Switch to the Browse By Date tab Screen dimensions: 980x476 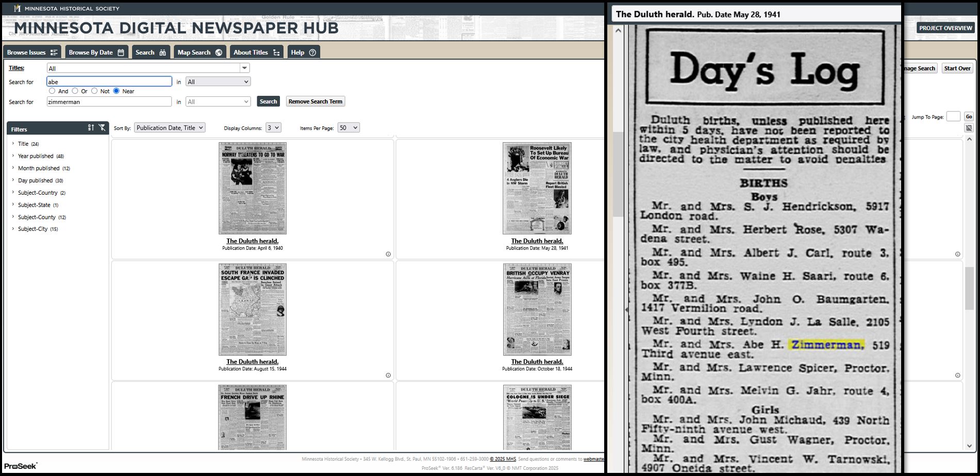96,53
